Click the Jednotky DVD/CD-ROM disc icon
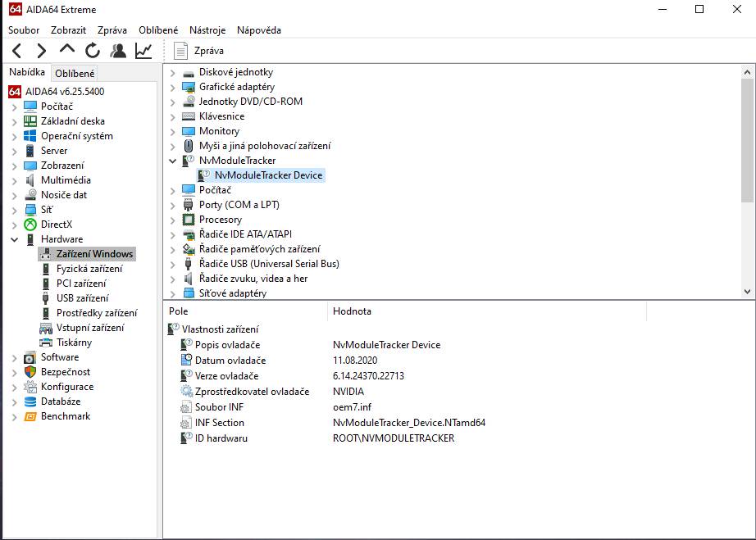 click(188, 102)
